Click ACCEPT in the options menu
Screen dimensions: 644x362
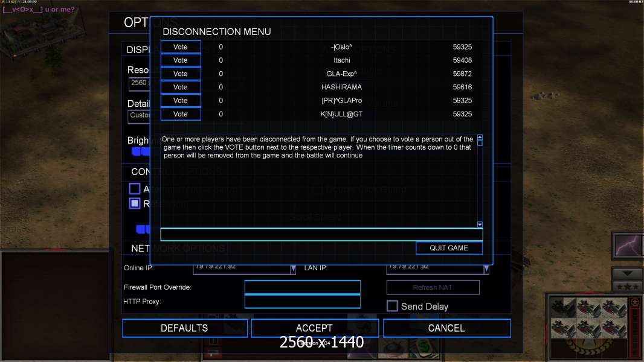click(x=314, y=328)
